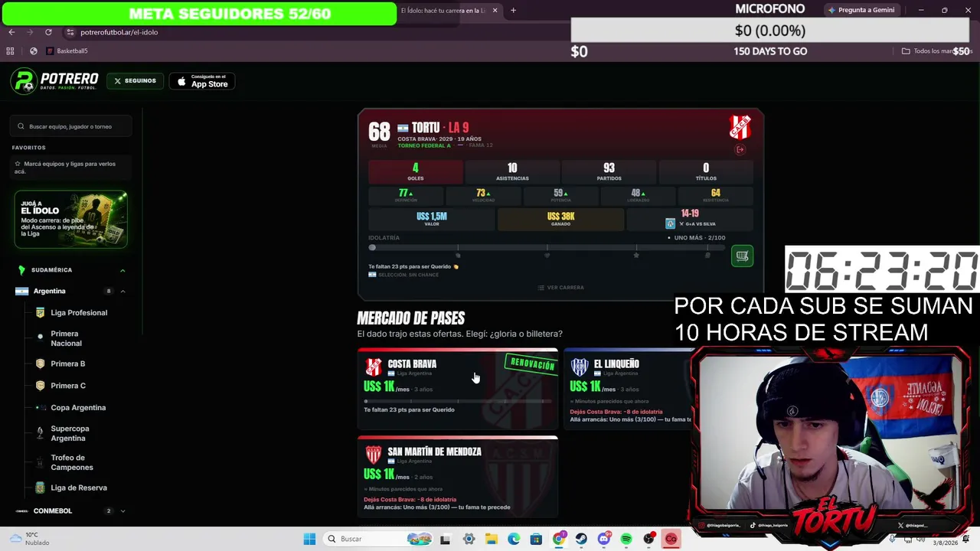Image resolution: width=980 pixels, height=551 pixels.
Task: Click the Goles stat tile
Action: pyautogui.click(x=416, y=171)
